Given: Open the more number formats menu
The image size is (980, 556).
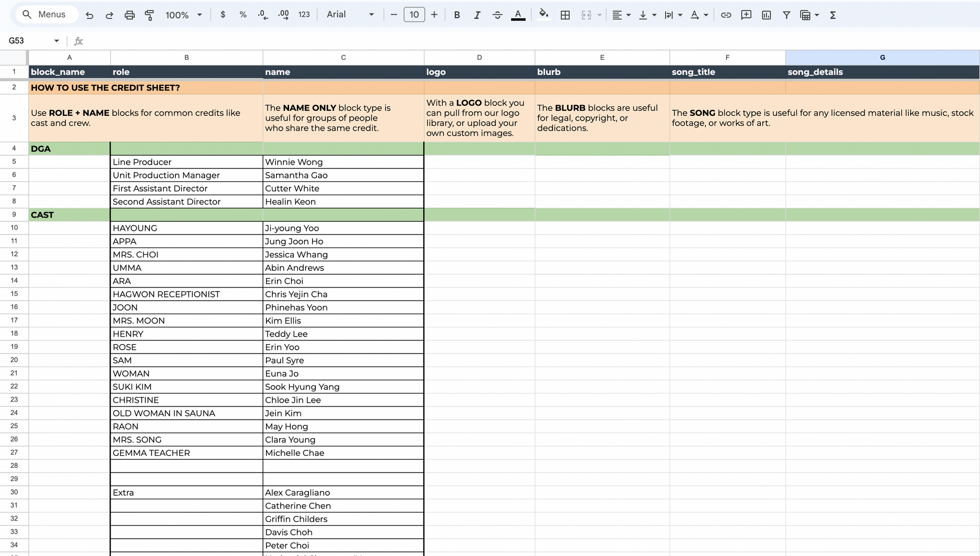Looking at the screenshot, I should point(304,15).
